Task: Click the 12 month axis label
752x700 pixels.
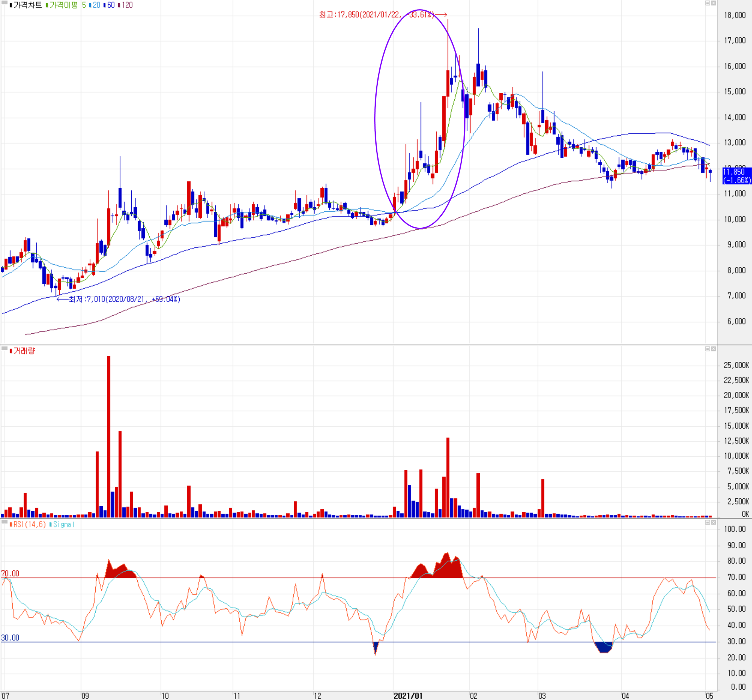Action: pos(317,696)
